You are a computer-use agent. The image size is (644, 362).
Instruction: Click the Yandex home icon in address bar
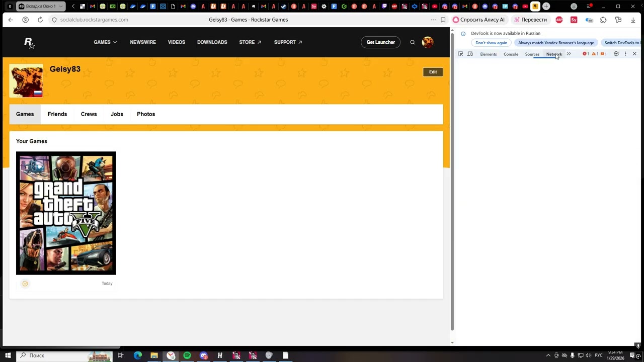[x=25, y=20]
